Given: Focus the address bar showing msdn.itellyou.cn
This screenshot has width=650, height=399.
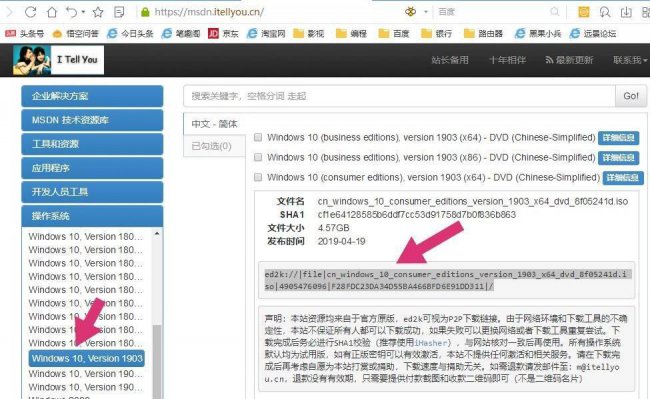Looking at the screenshot, I should coord(209,12).
